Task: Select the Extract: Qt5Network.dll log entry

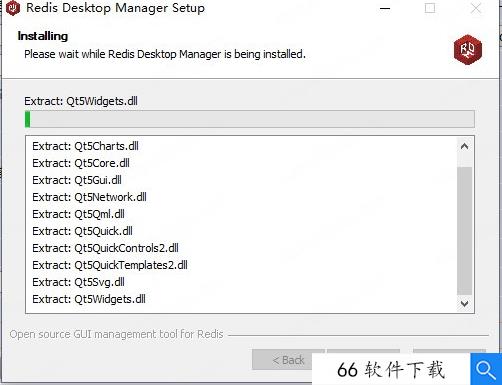Action: pos(89,197)
